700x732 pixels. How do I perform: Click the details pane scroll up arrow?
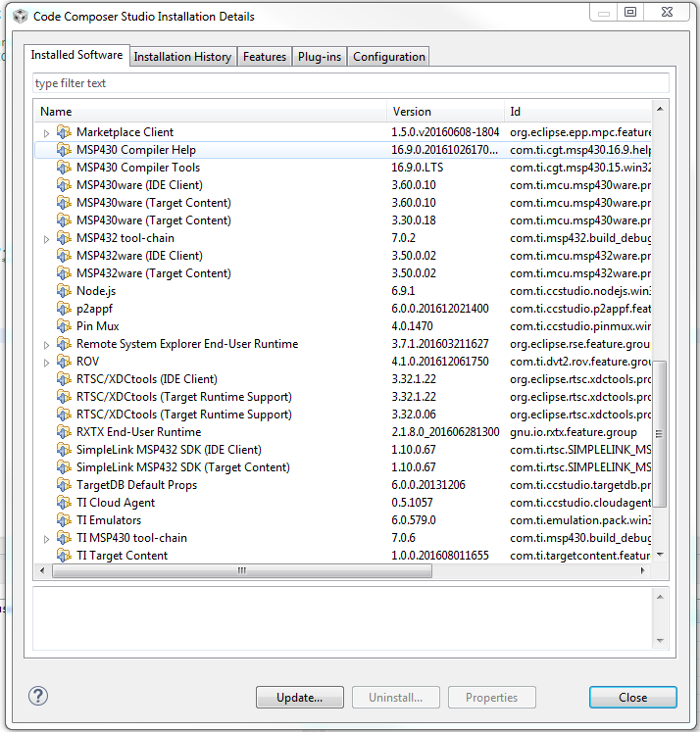coord(660,597)
